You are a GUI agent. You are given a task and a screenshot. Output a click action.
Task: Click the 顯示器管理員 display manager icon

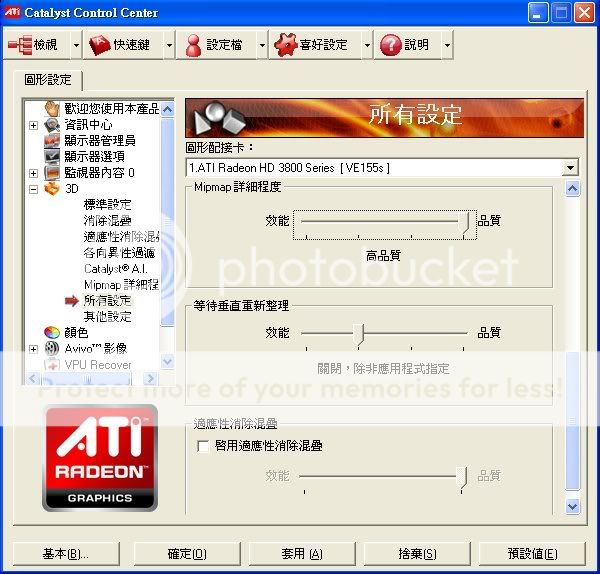coord(52,141)
